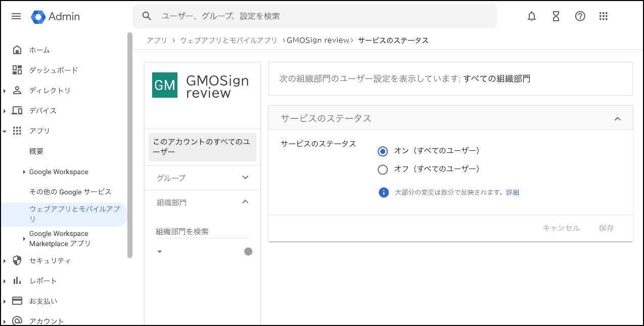
Task: Collapse the サービスのステータス panel
Action: [x=617, y=118]
